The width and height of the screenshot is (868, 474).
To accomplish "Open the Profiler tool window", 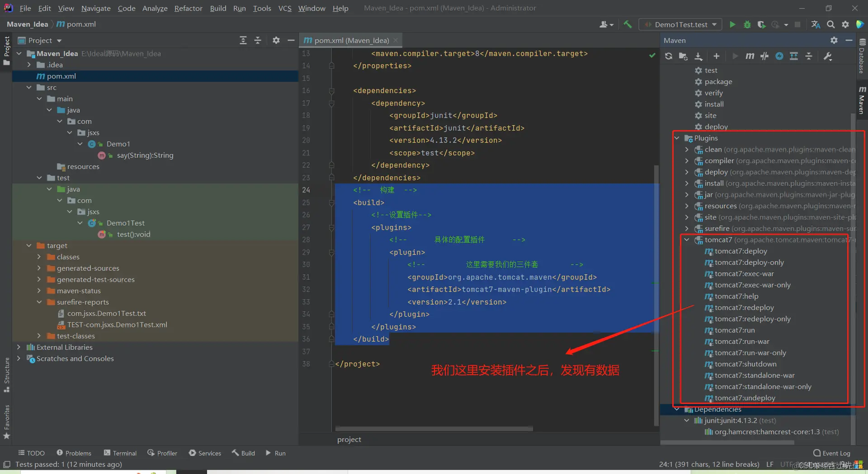I will pyautogui.click(x=162, y=453).
